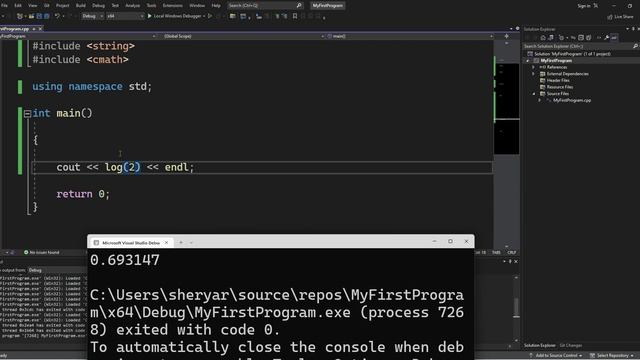Click Switch Views icon in Solution Explorer
Viewport: 640px width, 360px height.
(x=551, y=38)
